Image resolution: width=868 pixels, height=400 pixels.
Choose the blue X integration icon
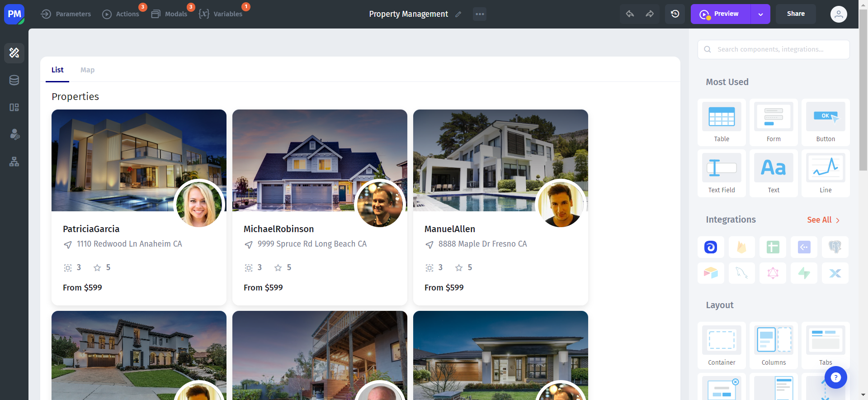[x=835, y=273]
